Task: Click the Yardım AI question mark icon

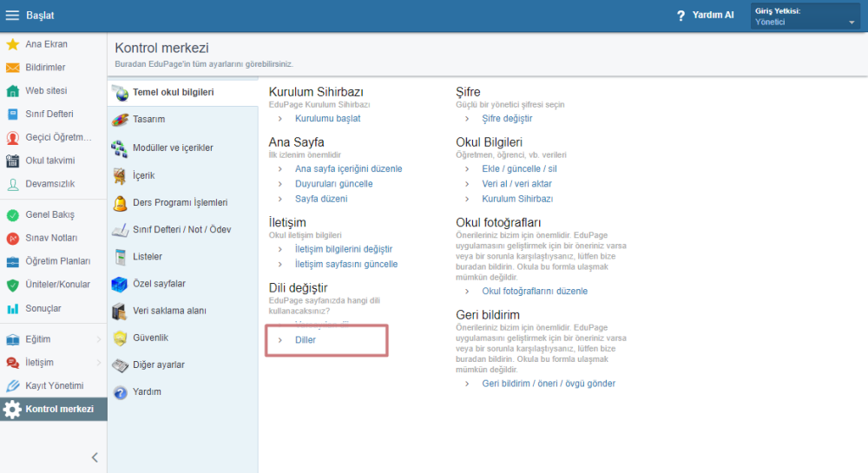Action: pyautogui.click(x=681, y=16)
